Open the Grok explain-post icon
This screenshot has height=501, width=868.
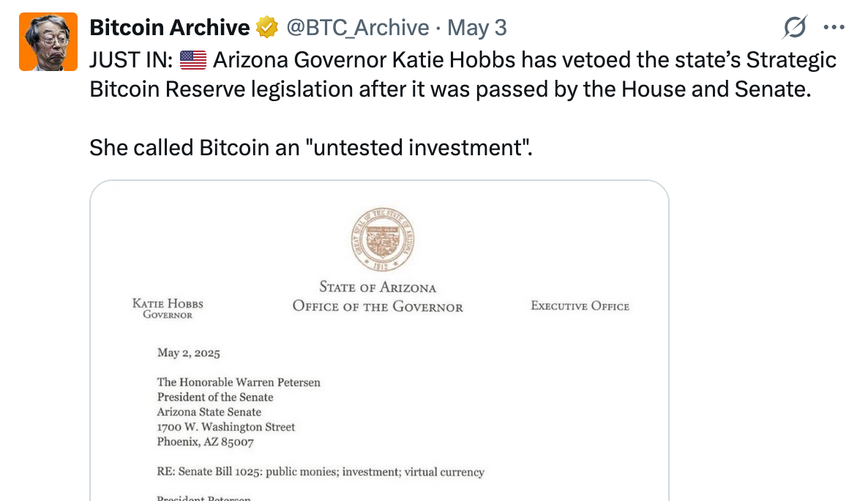tap(795, 26)
